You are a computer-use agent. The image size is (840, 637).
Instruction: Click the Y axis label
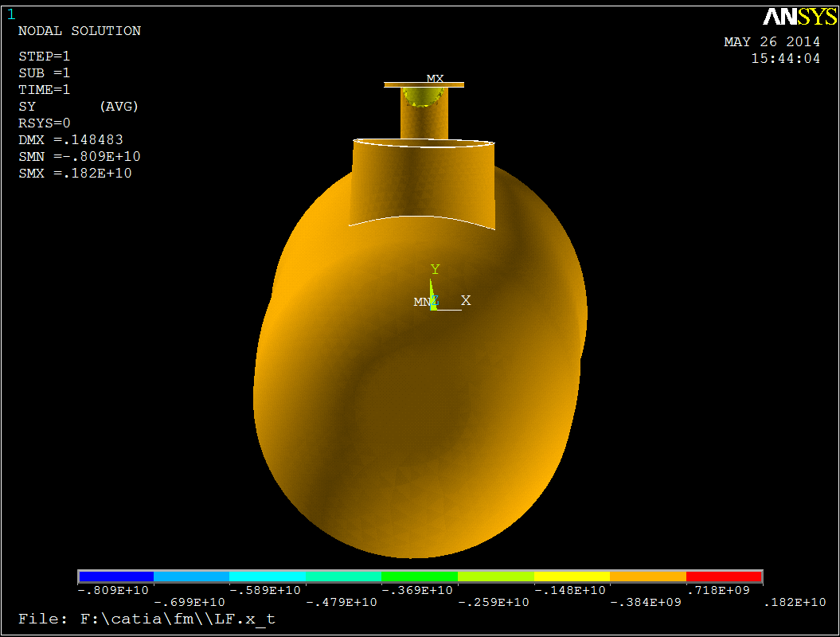[x=435, y=269]
